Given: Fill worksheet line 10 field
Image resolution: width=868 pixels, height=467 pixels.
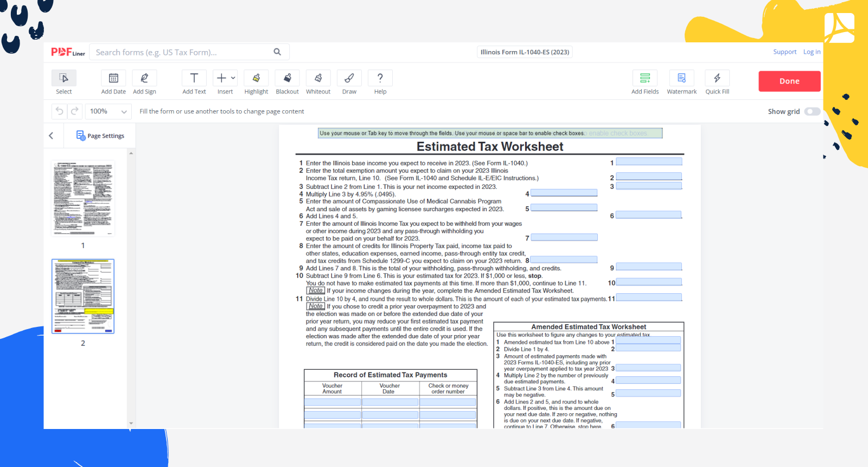Looking at the screenshot, I should pos(649,282).
